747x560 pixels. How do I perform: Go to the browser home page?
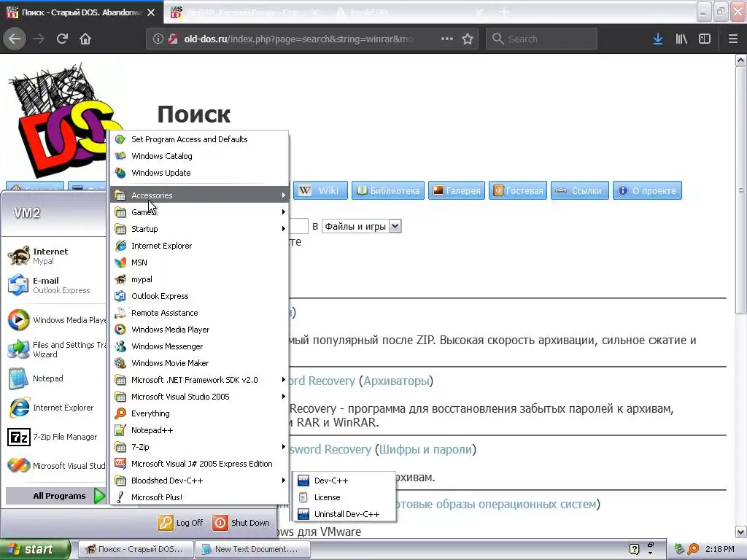(x=85, y=39)
